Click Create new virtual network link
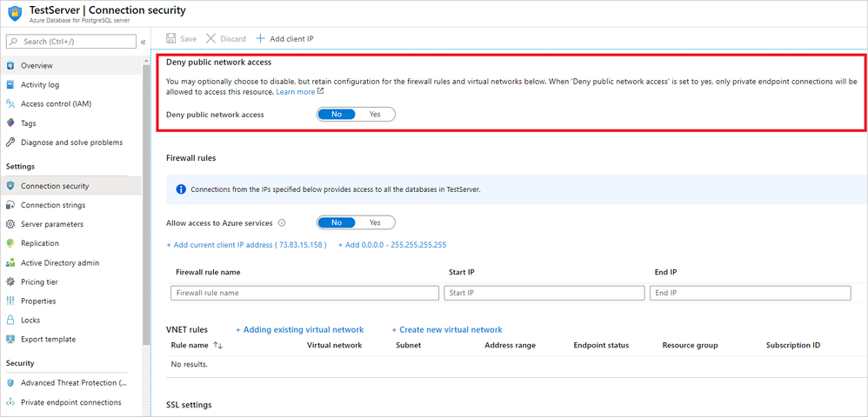Viewport: 868px width, 417px height. coord(447,329)
